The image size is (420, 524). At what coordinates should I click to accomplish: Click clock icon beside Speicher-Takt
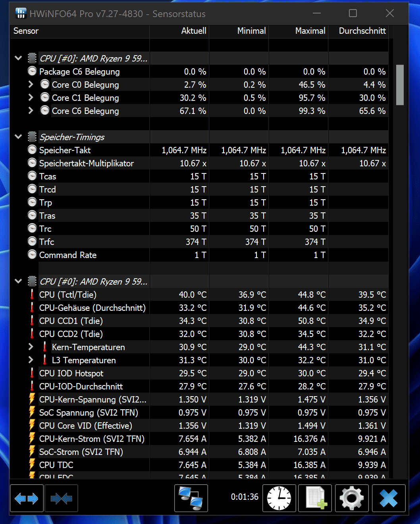click(32, 150)
